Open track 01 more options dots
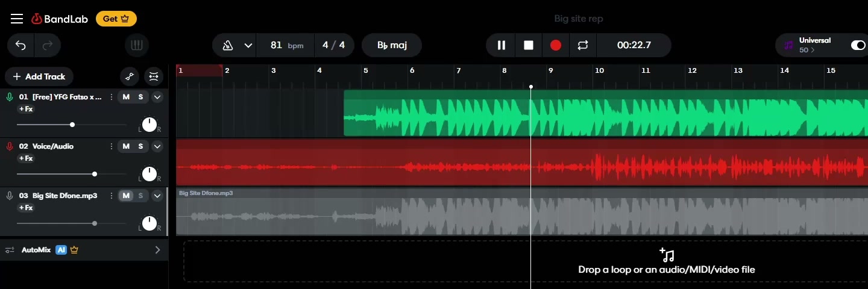 tap(112, 97)
